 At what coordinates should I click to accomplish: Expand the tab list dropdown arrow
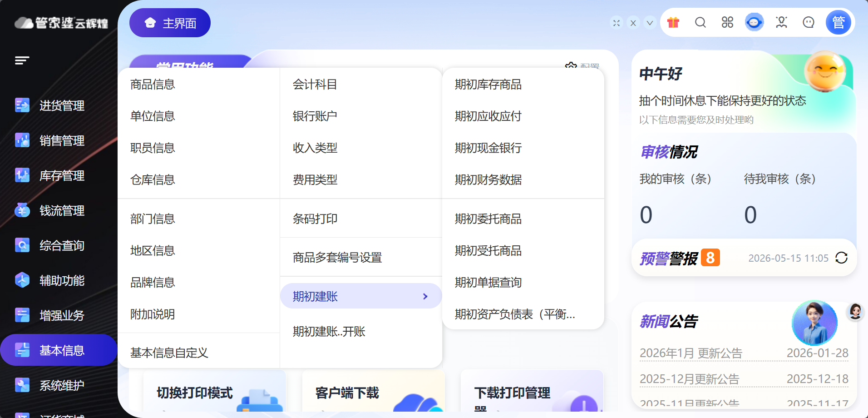pos(650,23)
